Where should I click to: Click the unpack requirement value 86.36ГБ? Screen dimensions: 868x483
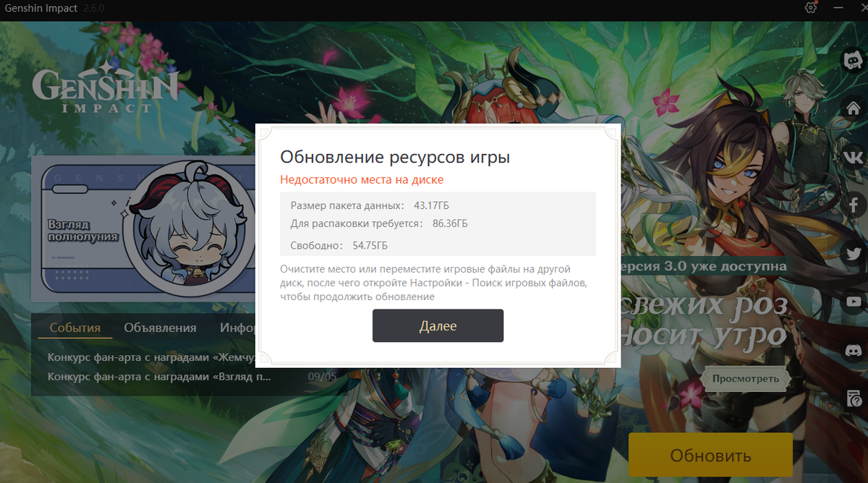point(450,223)
